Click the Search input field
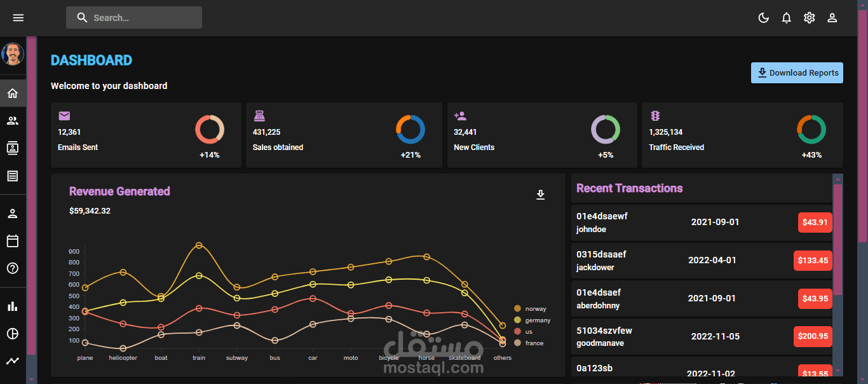The image size is (868, 384). point(134,18)
